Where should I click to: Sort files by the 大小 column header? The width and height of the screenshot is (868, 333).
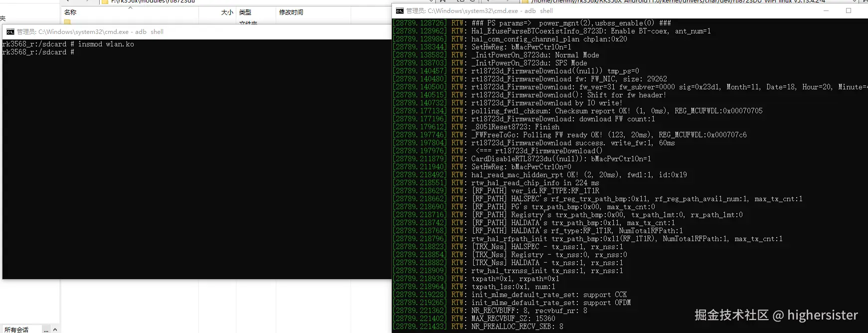tap(227, 12)
